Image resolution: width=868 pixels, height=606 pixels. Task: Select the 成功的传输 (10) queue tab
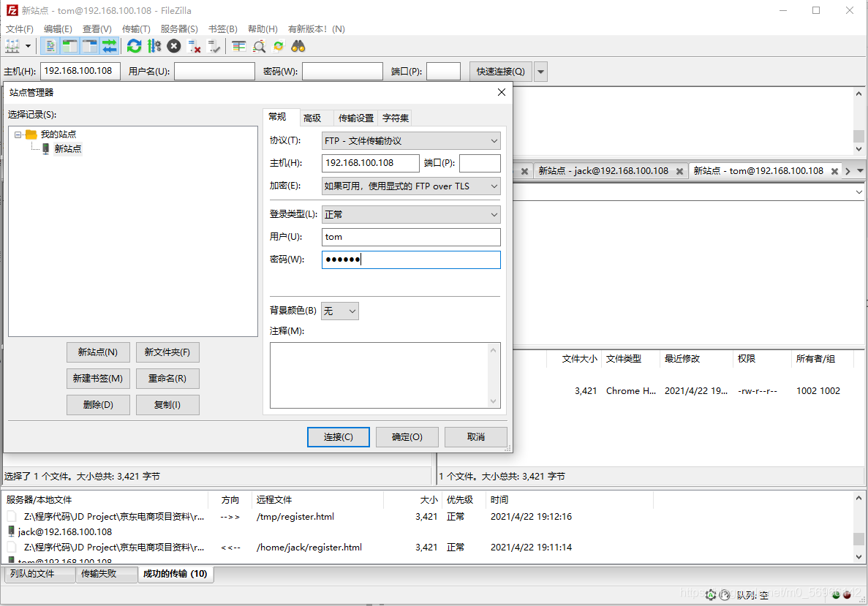pyautogui.click(x=175, y=574)
